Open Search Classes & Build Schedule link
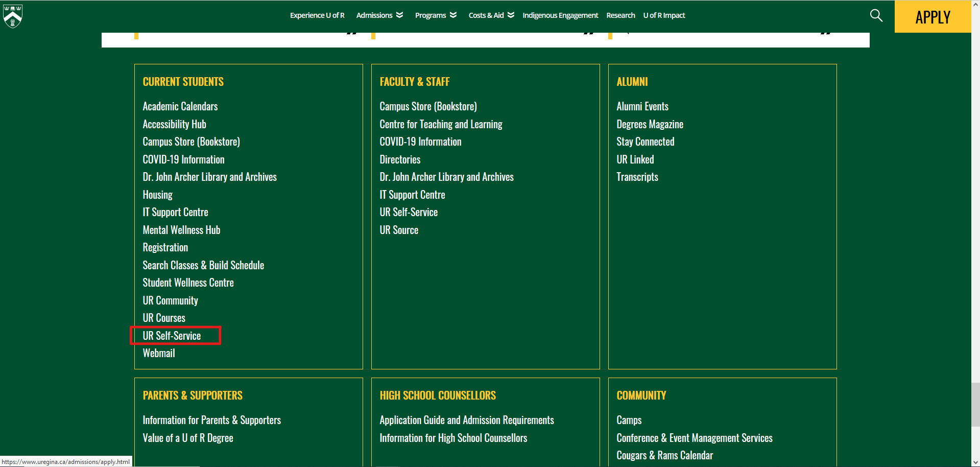980x467 pixels. click(x=204, y=265)
